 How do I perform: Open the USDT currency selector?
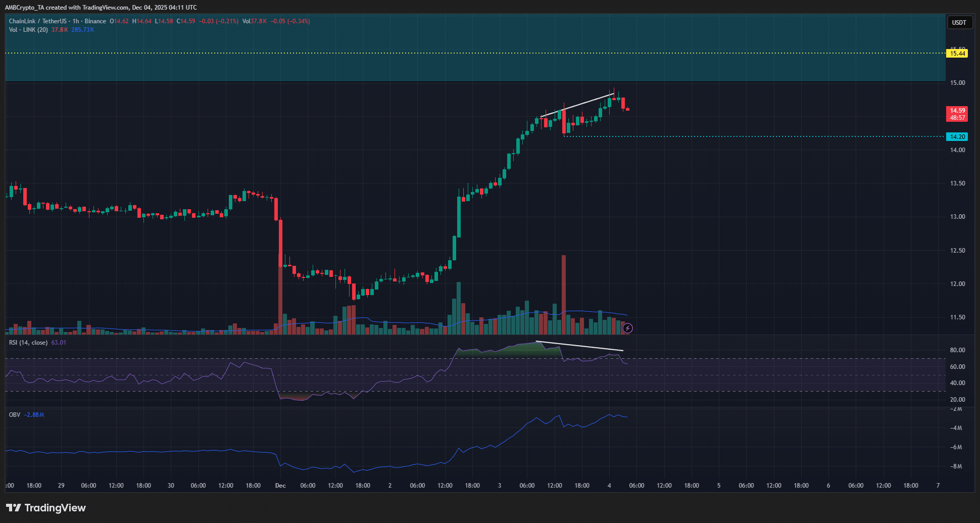pyautogui.click(x=959, y=22)
